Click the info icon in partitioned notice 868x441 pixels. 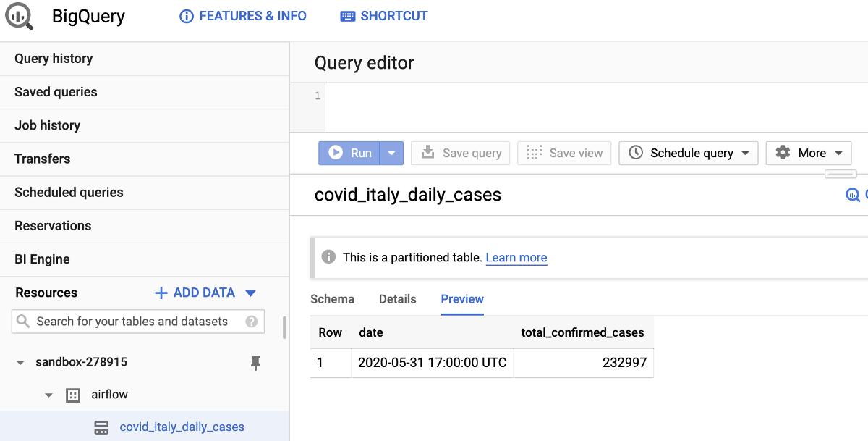click(x=328, y=257)
